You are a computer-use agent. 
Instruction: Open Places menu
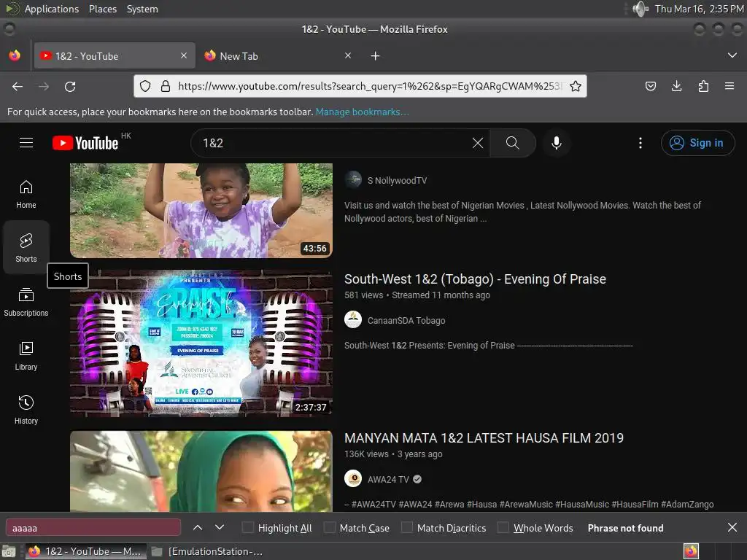[102, 9]
